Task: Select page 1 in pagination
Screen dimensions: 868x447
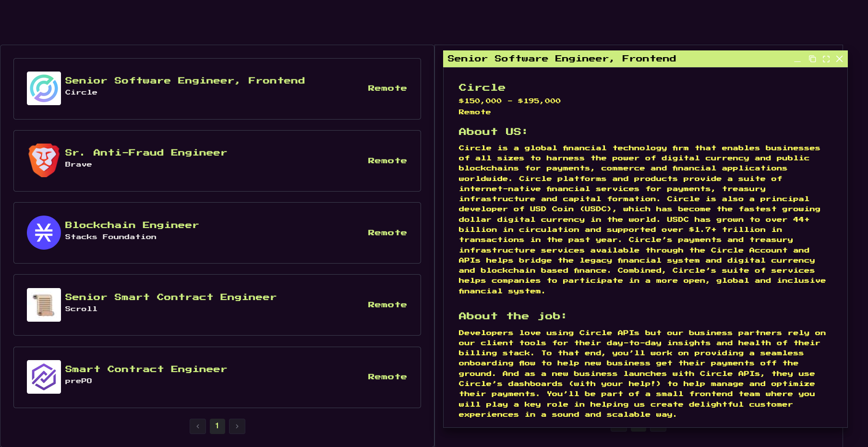Action: (x=217, y=426)
